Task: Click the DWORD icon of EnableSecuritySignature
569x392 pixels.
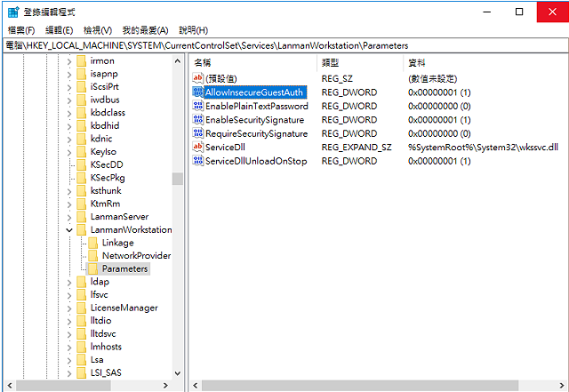Action: (x=197, y=119)
